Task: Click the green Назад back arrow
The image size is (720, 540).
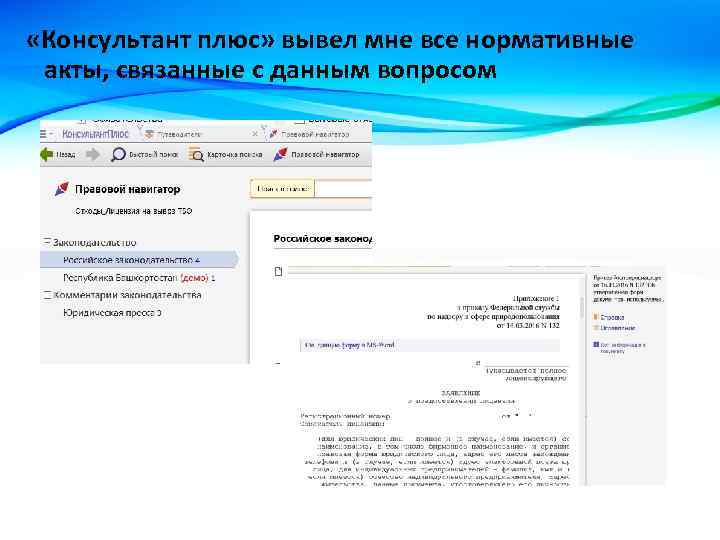Action: tap(47, 154)
